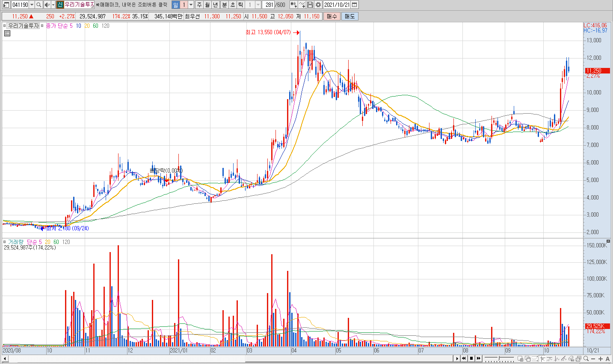Click the layout icon beside the stock code
This screenshot has width=613, height=364.
[6, 5]
